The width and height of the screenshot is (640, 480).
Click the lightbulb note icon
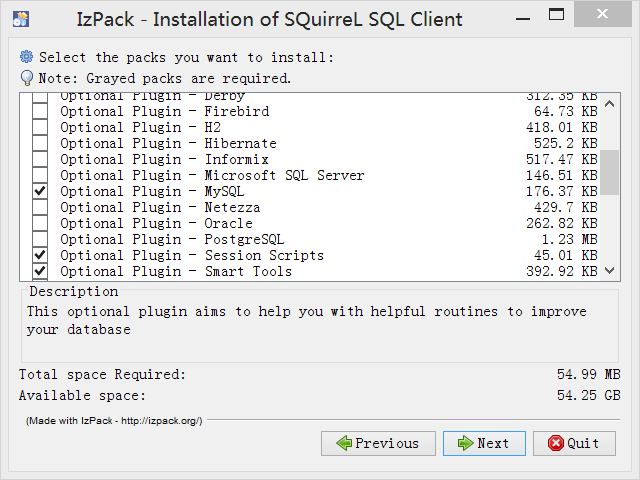[27, 78]
